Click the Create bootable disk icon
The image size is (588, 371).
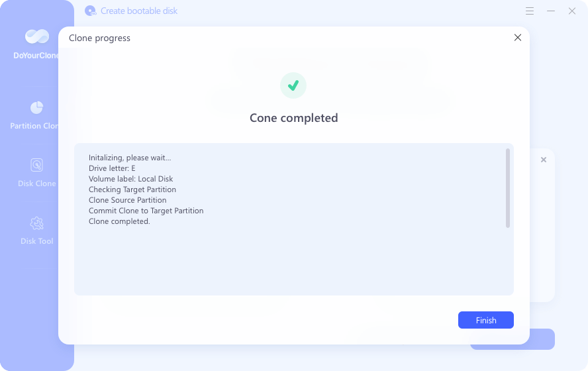[90, 11]
